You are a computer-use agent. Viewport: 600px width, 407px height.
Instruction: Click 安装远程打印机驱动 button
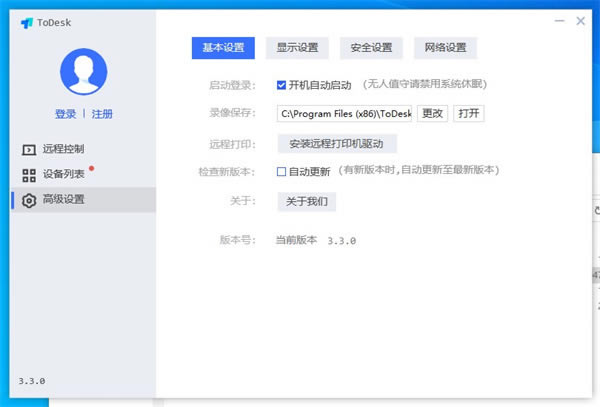point(337,144)
